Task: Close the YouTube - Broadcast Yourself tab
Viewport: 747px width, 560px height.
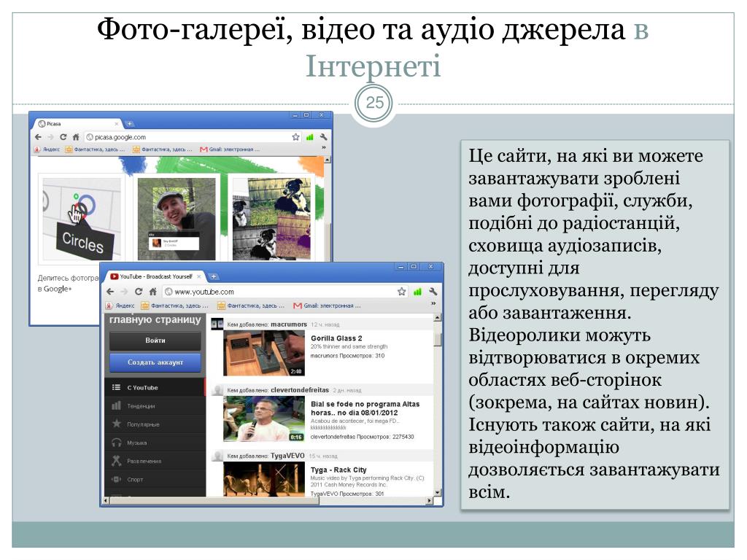Action: click(x=199, y=276)
